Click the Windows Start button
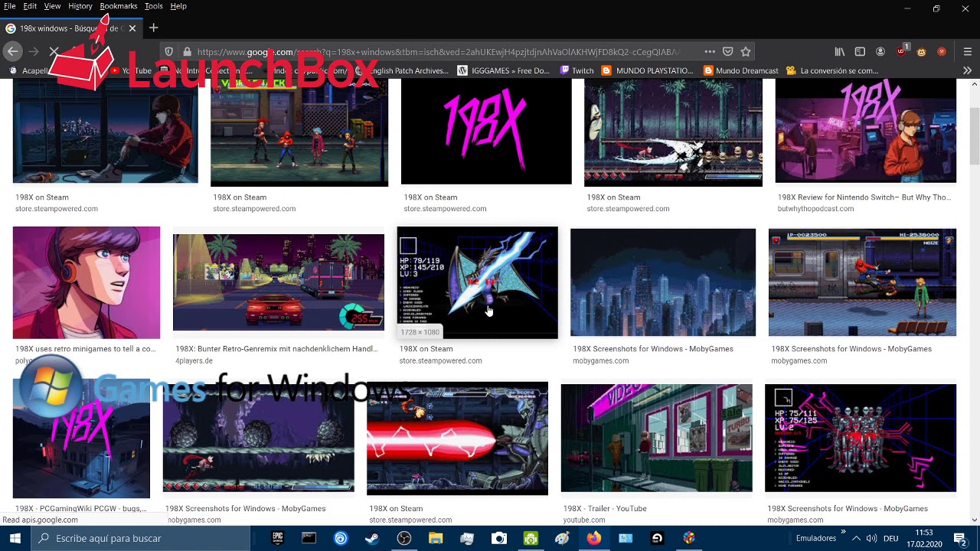The width and height of the screenshot is (980, 551). coord(15,538)
